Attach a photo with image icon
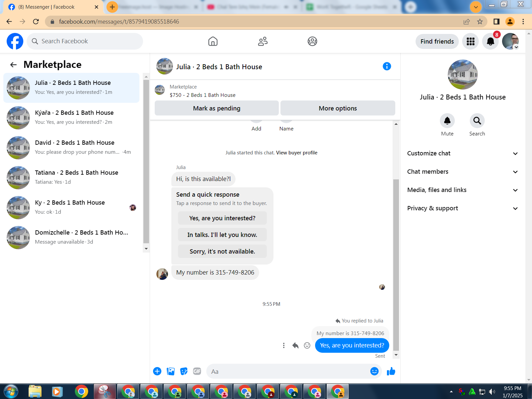Screen dimensions: 532x399 [171, 371]
